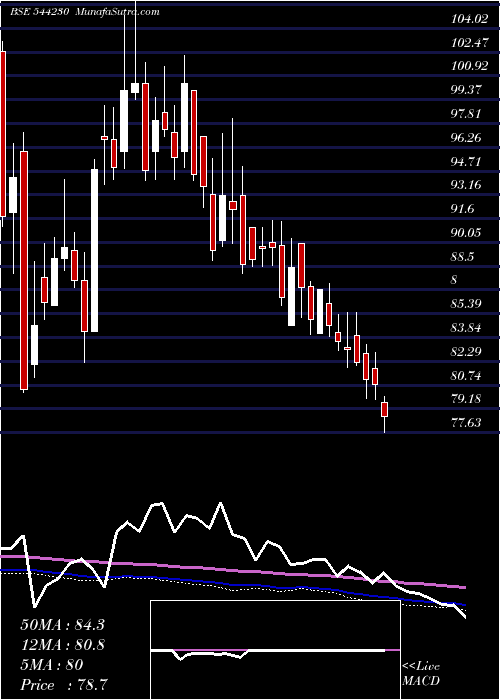Click the 100.92 price axis label
Viewport: 500px width, 700px height.
[x=470, y=67]
